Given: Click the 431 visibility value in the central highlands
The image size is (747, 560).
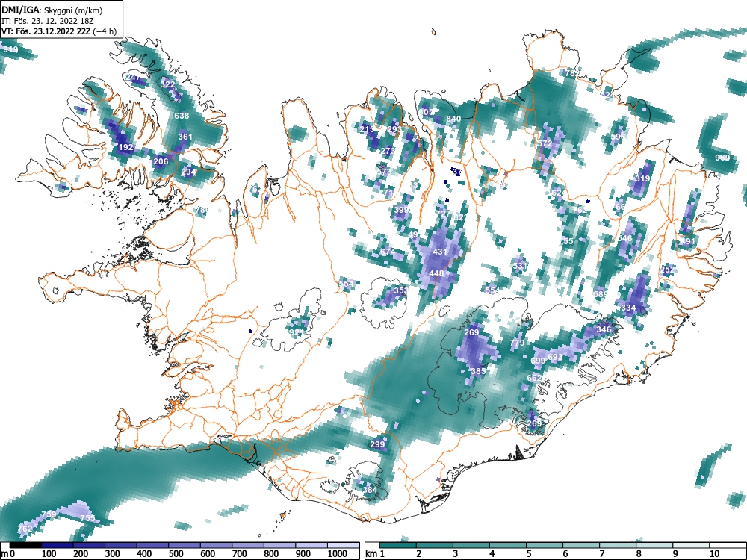Looking at the screenshot, I should [439, 252].
